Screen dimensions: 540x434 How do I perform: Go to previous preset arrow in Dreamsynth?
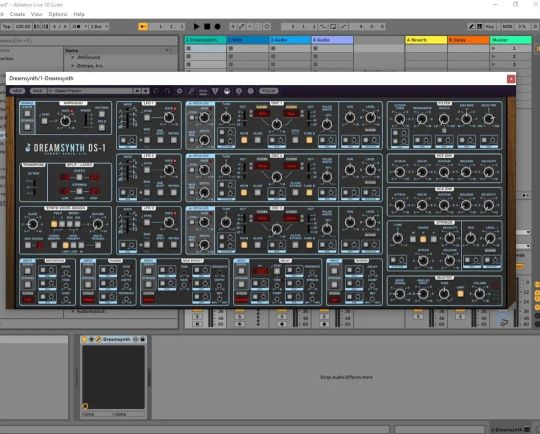click(137, 91)
